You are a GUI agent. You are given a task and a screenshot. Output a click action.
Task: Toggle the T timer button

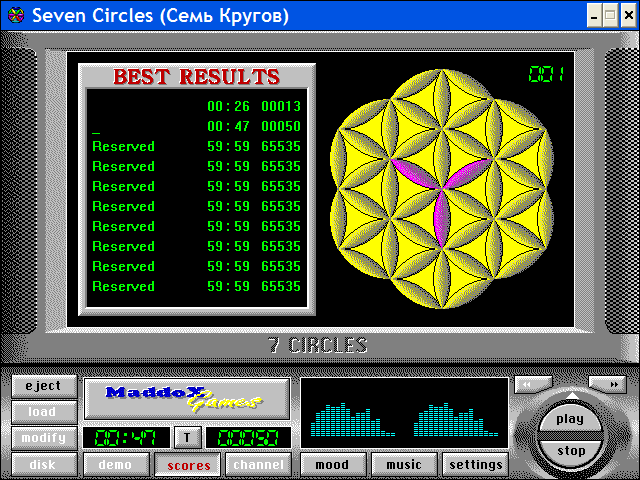point(187,437)
